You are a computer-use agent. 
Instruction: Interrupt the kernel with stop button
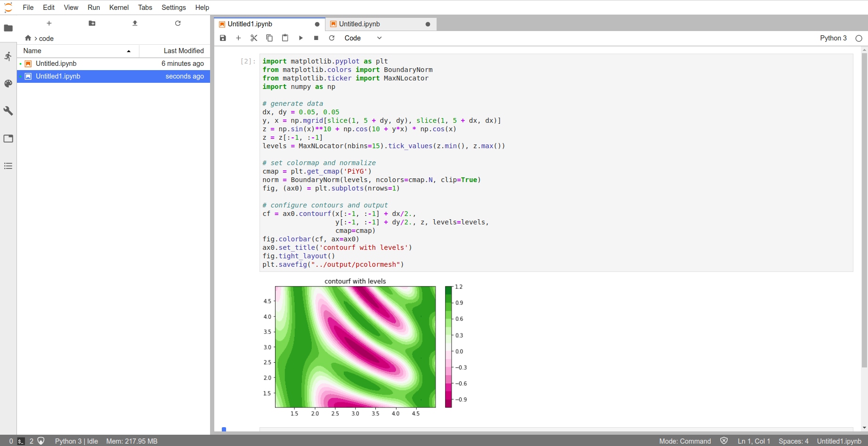pos(316,38)
